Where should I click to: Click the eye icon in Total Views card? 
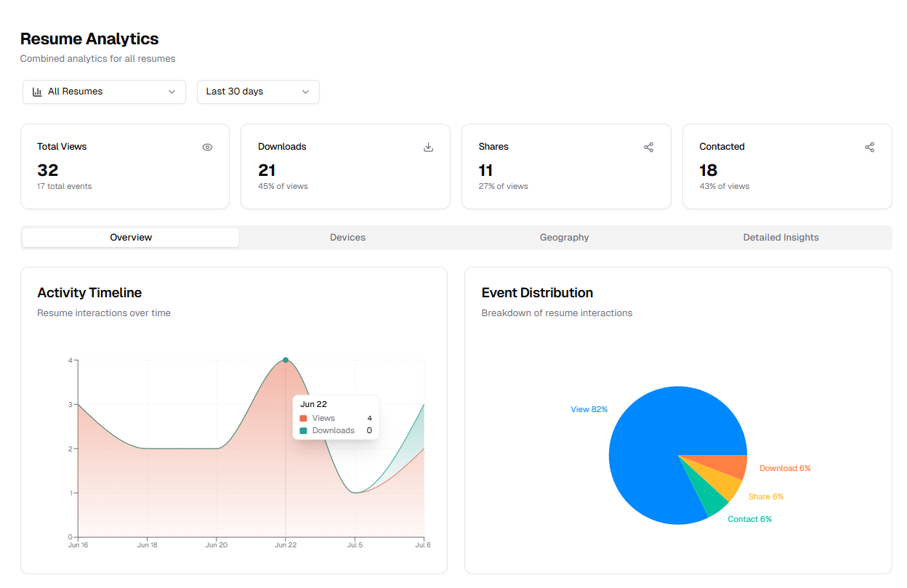point(207,147)
